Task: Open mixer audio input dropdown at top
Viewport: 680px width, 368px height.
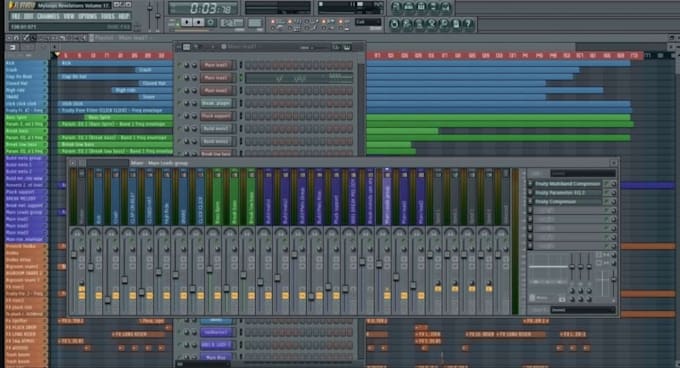Action: (583, 173)
